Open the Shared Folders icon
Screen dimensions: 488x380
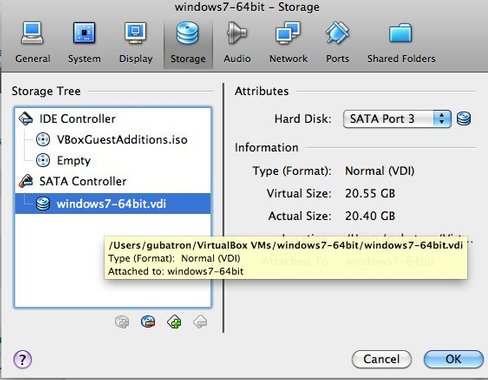tap(401, 33)
